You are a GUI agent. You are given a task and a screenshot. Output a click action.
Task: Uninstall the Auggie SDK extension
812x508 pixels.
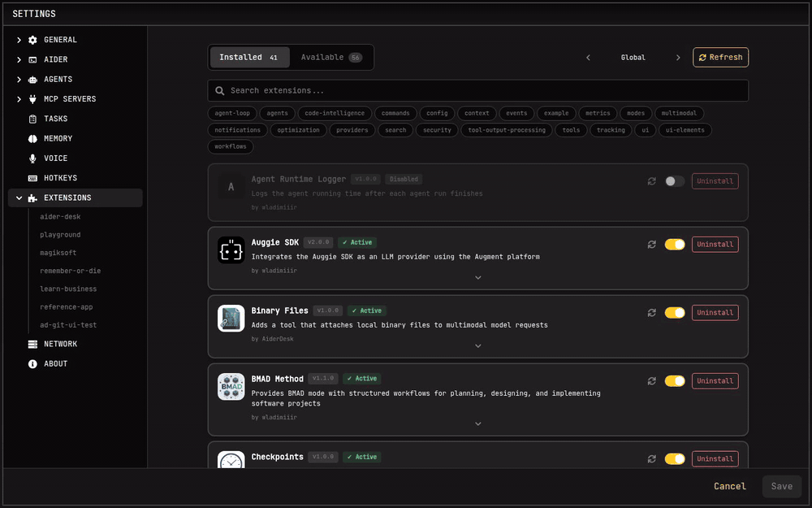[715, 244]
